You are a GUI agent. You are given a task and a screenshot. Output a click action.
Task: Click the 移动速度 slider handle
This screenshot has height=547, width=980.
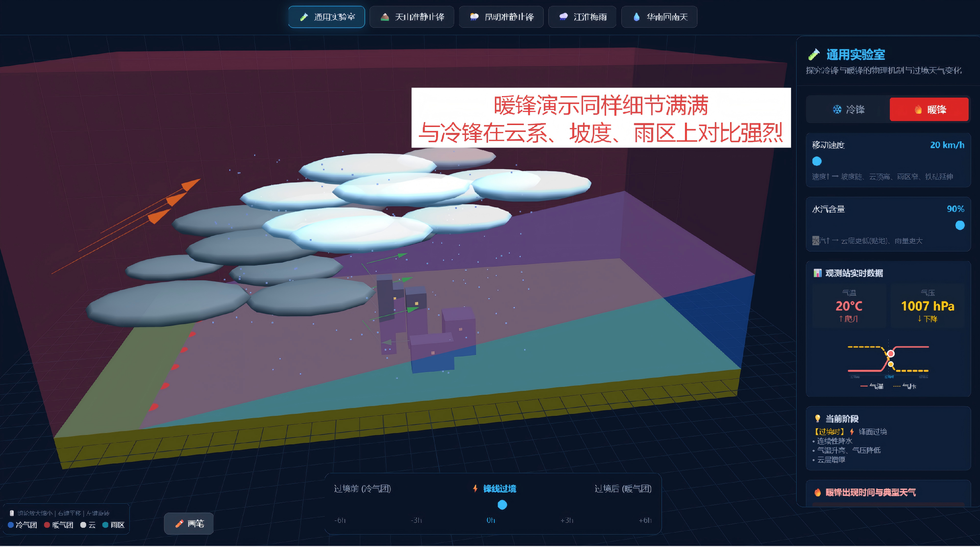pos(817,161)
